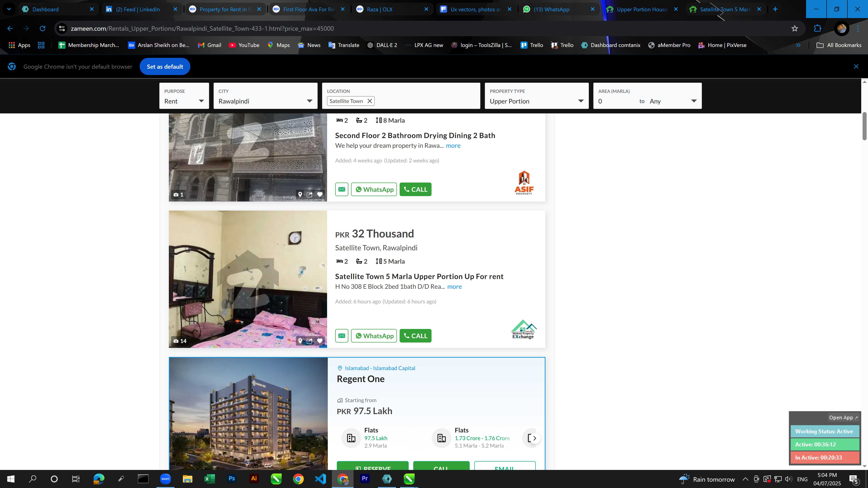Open Waleed Property Exchange agency logo
This screenshot has height=488, width=868.
tap(524, 329)
